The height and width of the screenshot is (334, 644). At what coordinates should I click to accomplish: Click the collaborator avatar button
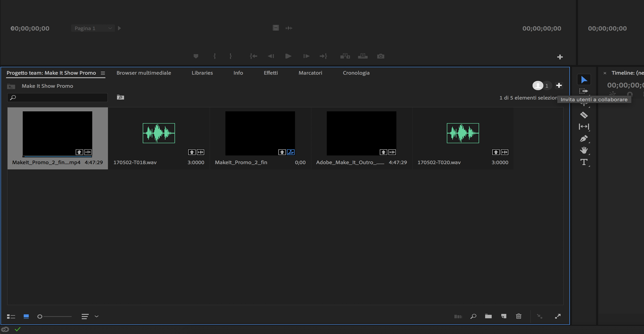point(538,85)
